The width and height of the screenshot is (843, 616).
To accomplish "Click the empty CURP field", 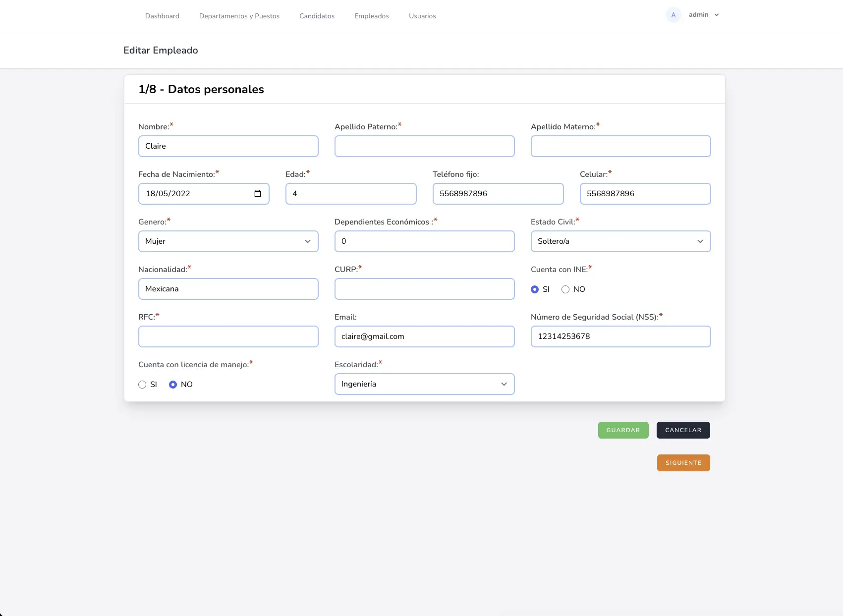I will pyautogui.click(x=425, y=289).
